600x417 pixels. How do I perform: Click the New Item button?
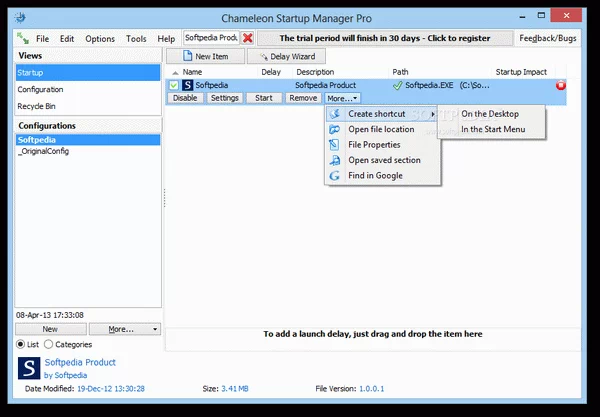pos(205,56)
